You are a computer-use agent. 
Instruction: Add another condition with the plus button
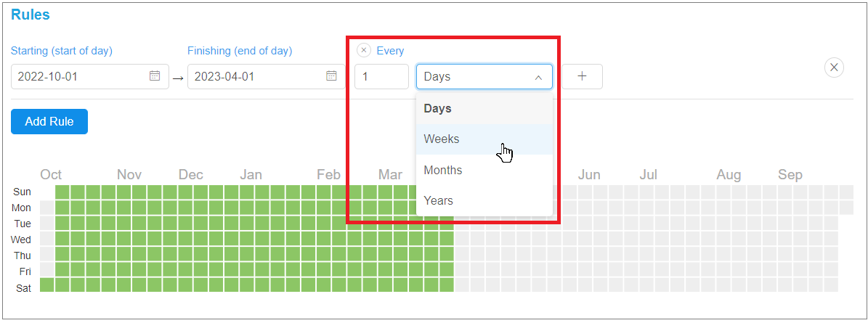pos(583,76)
